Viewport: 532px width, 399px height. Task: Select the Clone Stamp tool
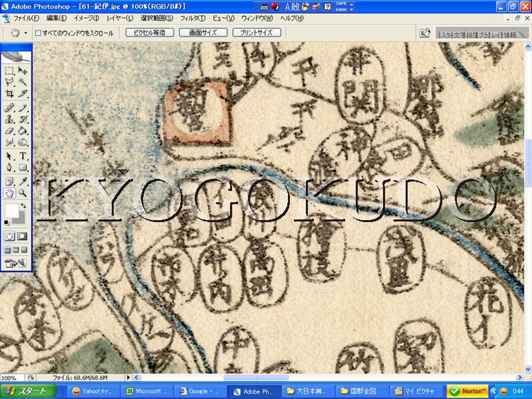click(9, 119)
